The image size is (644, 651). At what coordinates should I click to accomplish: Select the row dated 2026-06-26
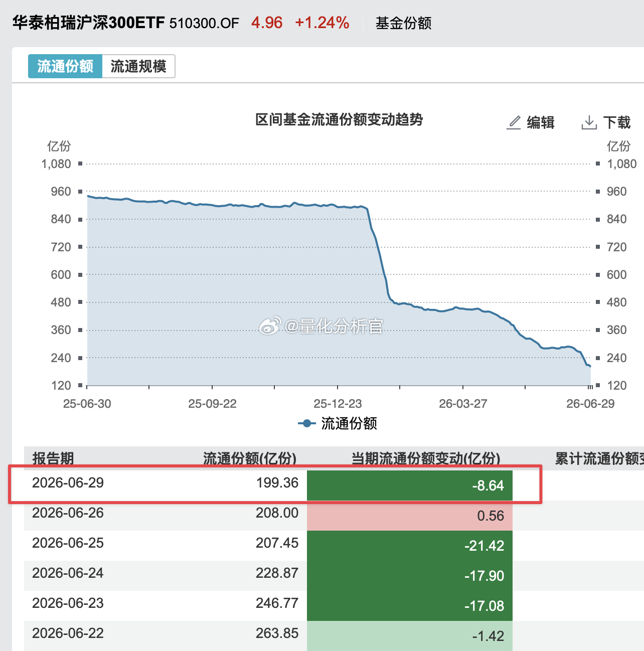pos(334,515)
